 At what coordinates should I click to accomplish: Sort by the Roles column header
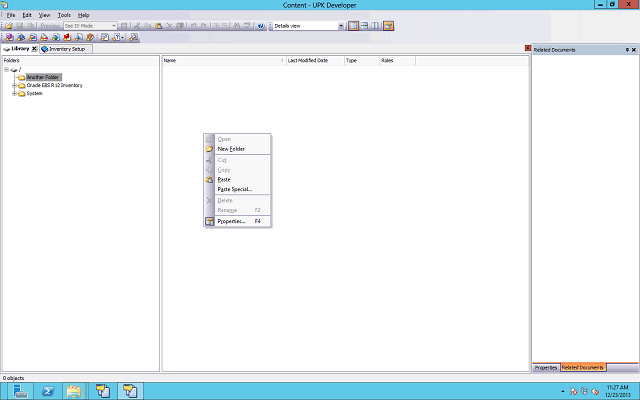397,60
